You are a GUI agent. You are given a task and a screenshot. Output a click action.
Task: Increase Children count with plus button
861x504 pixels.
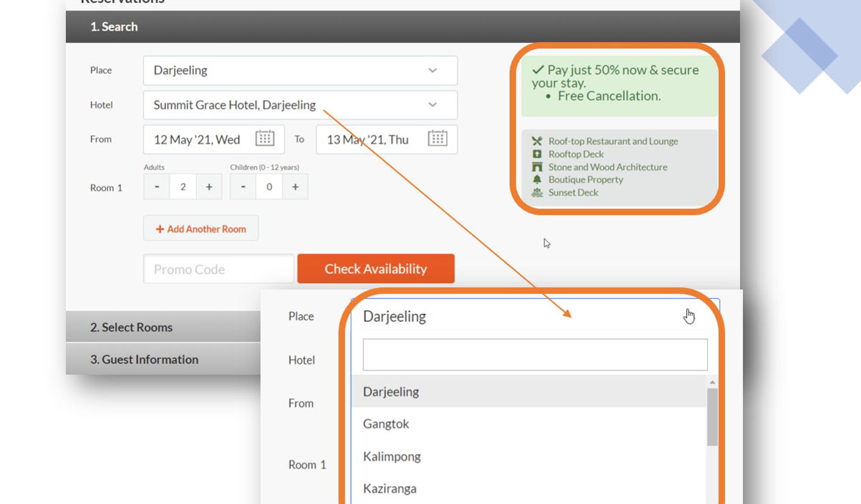coord(295,187)
